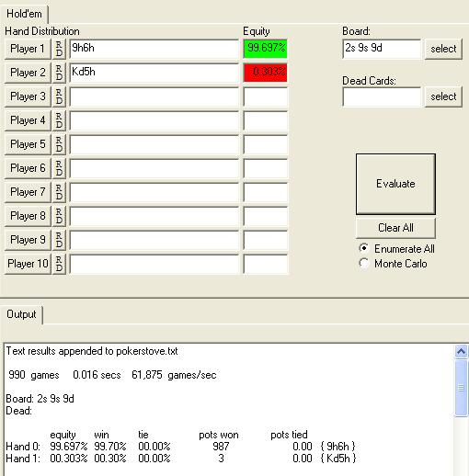Click the Evaluate button
469x476 pixels.
coord(395,184)
